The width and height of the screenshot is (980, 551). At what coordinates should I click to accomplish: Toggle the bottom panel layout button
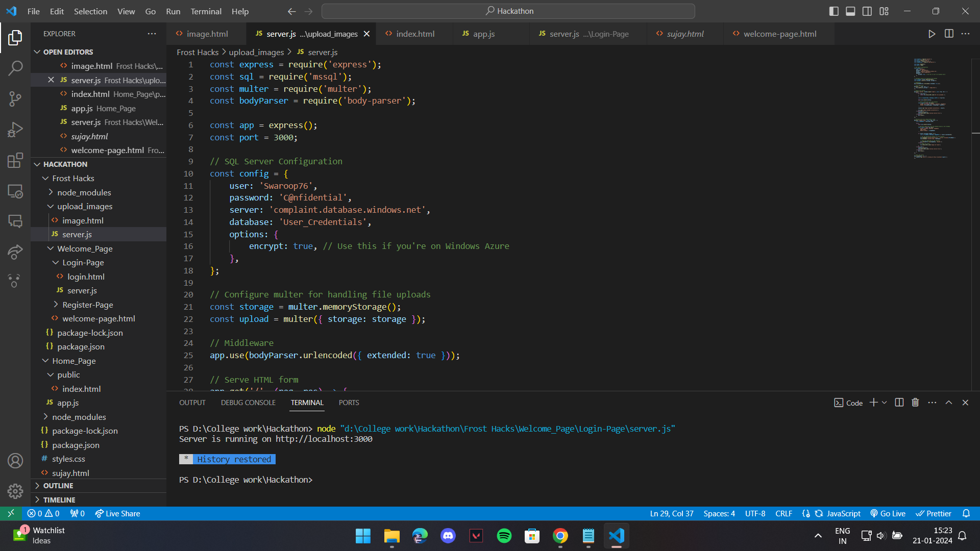click(x=850, y=11)
